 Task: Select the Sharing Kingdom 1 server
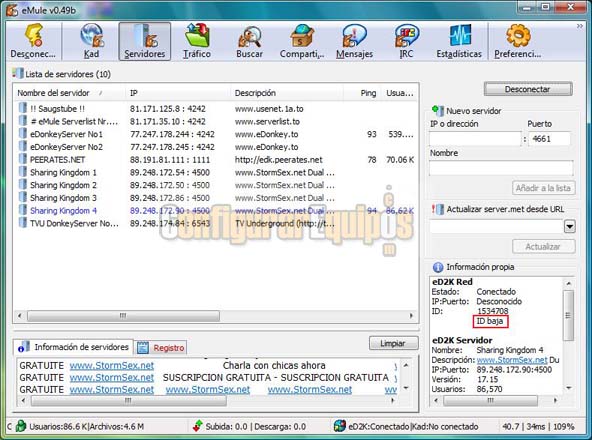(x=216, y=172)
